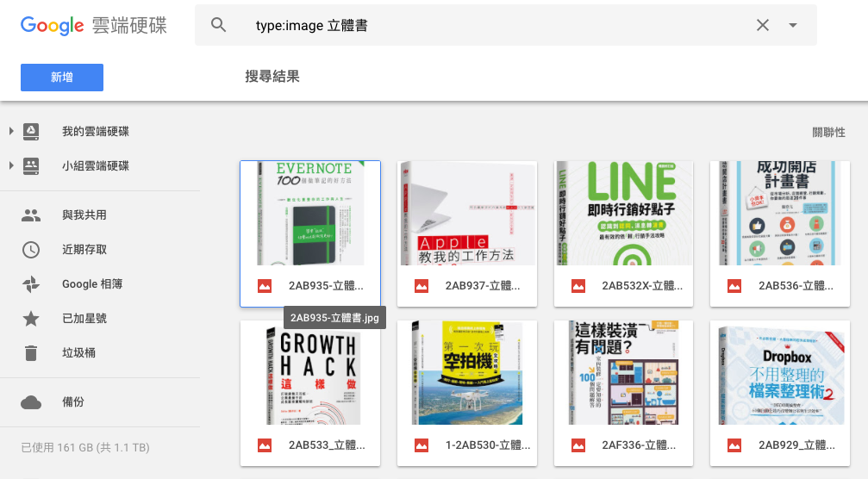Image resolution: width=868 pixels, height=479 pixels.
Task: Click file name 2AB536-立體...
Action: [796, 286]
